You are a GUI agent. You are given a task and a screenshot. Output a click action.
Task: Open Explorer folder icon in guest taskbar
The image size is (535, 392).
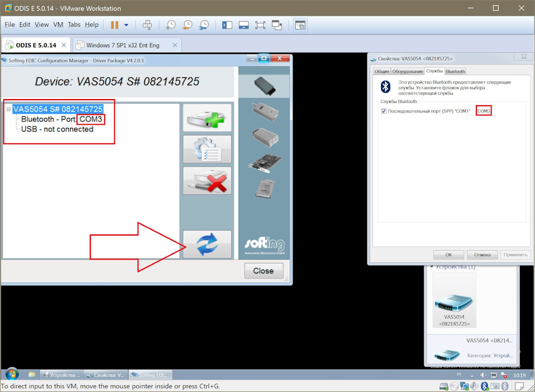pos(32,375)
